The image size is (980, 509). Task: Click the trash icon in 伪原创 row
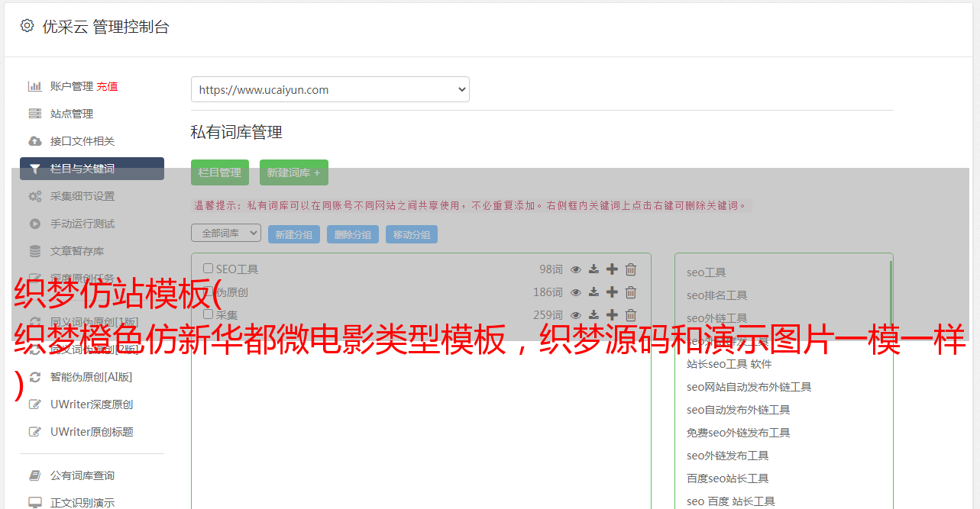tap(631, 292)
